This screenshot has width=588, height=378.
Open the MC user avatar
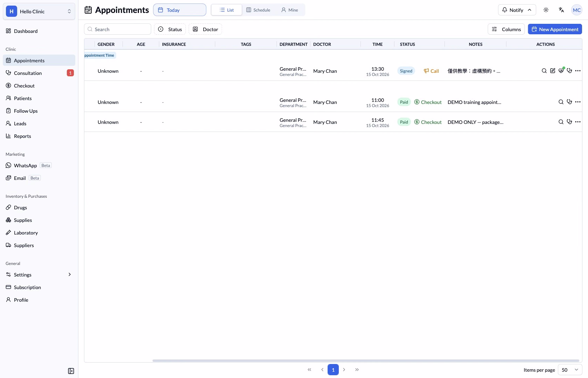coord(577,10)
